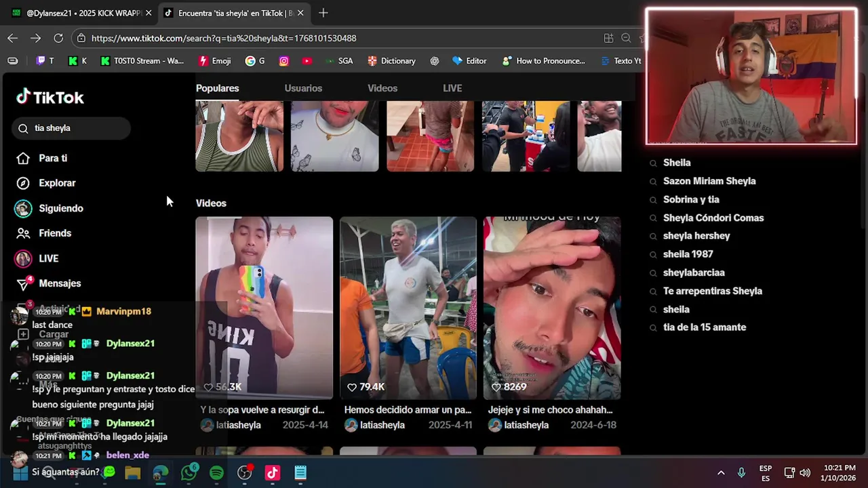Select suggestion 'sheylabarciaa'
This screenshot has height=488, width=868.
point(694,272)
